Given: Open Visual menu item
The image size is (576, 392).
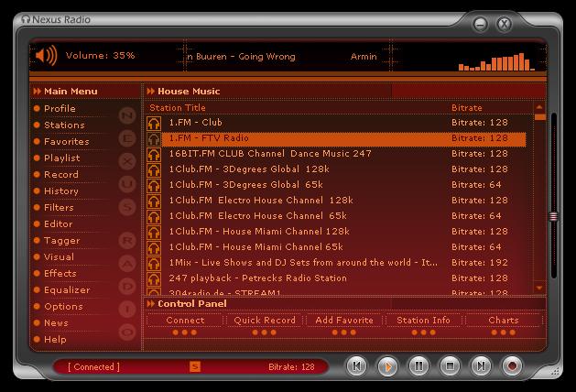Looking at the screenshot, I should [x=59, y=257].
